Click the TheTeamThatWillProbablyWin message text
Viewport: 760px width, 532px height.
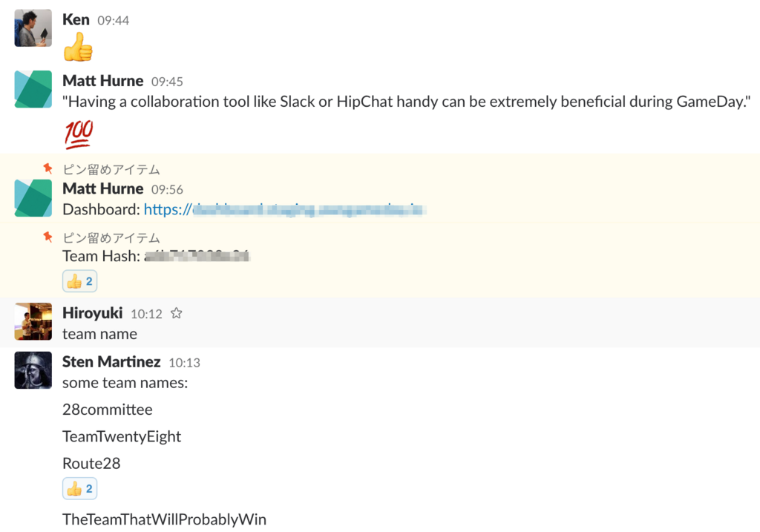coord(164,519)
